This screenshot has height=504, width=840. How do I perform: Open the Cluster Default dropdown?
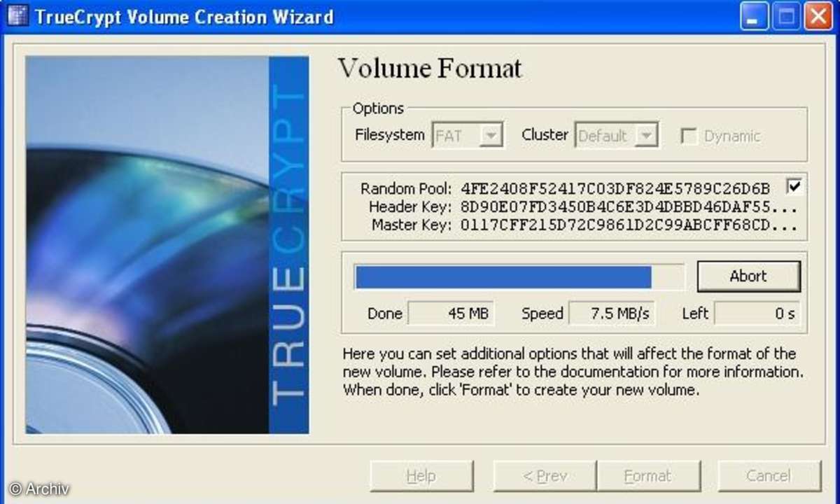pyautogui.click(x=617, y=135)
